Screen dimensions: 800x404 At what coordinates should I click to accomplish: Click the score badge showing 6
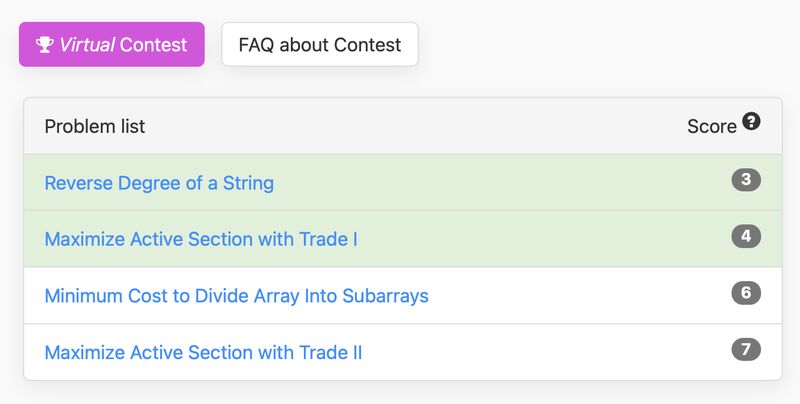746,293
